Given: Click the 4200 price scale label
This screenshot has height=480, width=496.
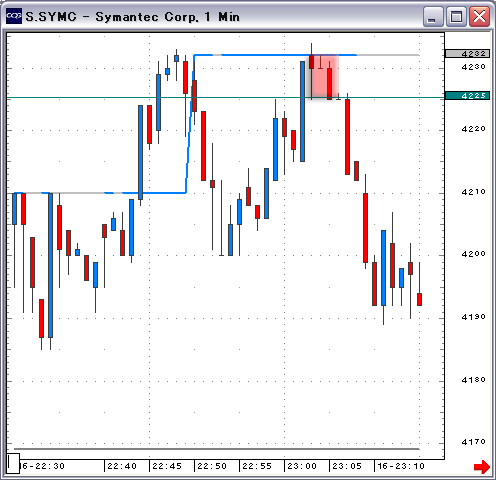Looking at the screenshot, I should pyautogui.click(x=473, y=254).
